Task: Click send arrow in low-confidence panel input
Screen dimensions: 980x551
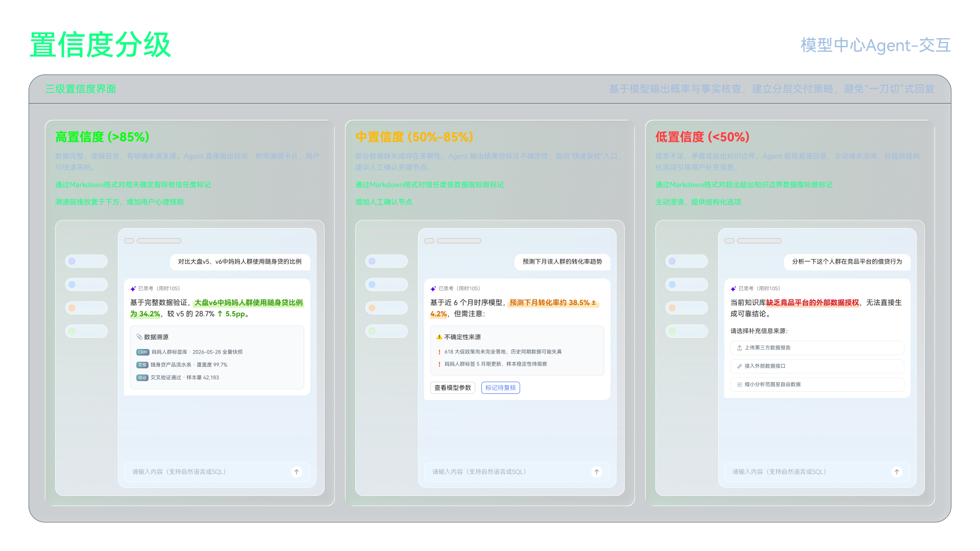Action: coord(897,472)
